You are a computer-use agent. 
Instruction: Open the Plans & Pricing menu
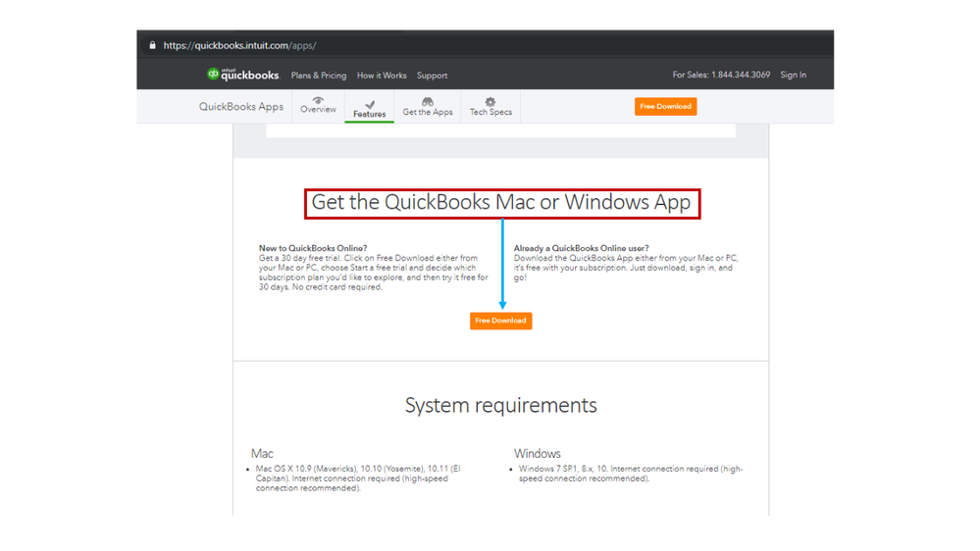pyautogui.click(x=319, y=75)
